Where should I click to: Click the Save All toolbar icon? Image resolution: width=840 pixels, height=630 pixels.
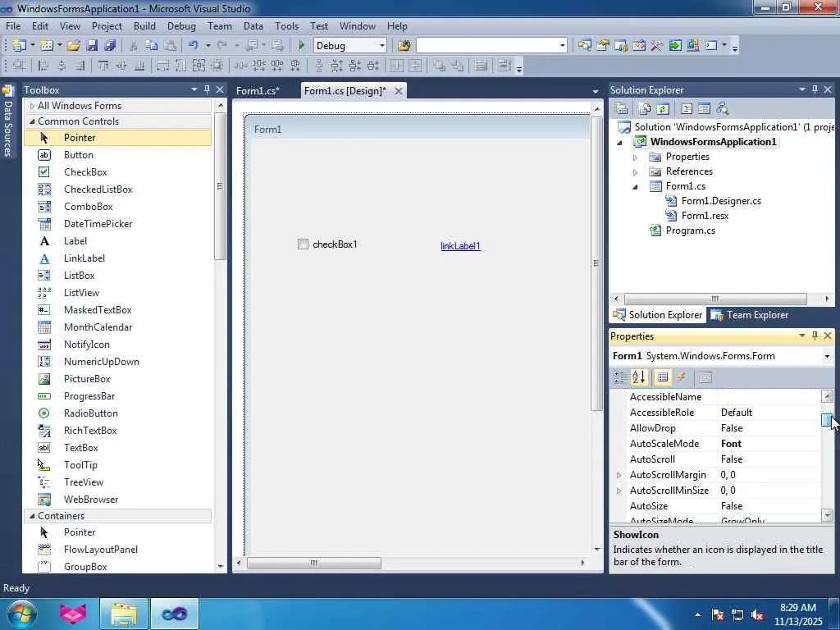tap(111, 46)
